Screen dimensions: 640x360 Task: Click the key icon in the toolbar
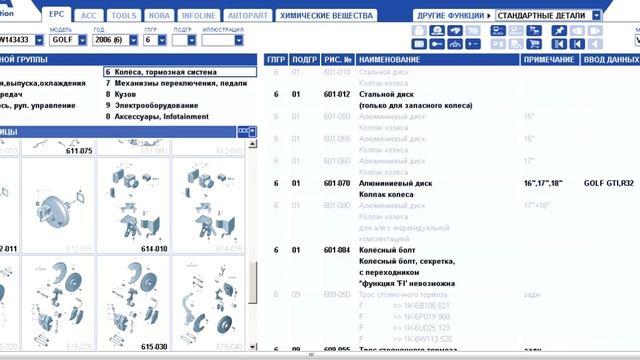click(x=437, y=44)
